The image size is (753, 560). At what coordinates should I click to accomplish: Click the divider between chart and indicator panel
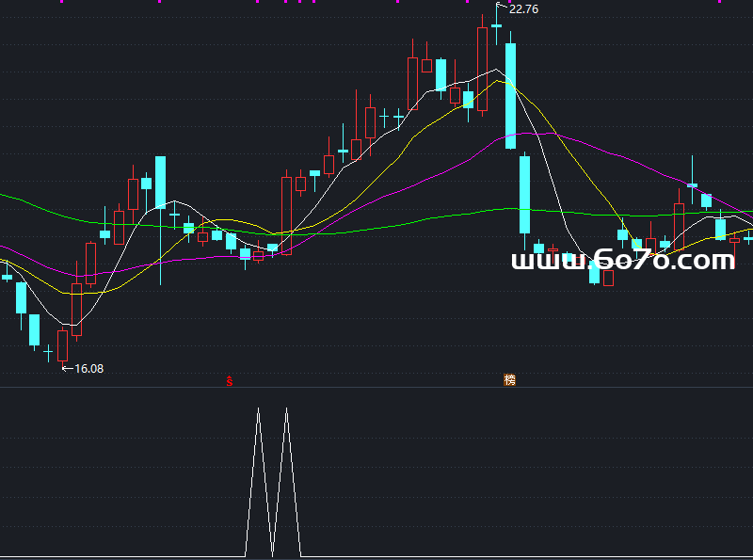pos(376,388)
